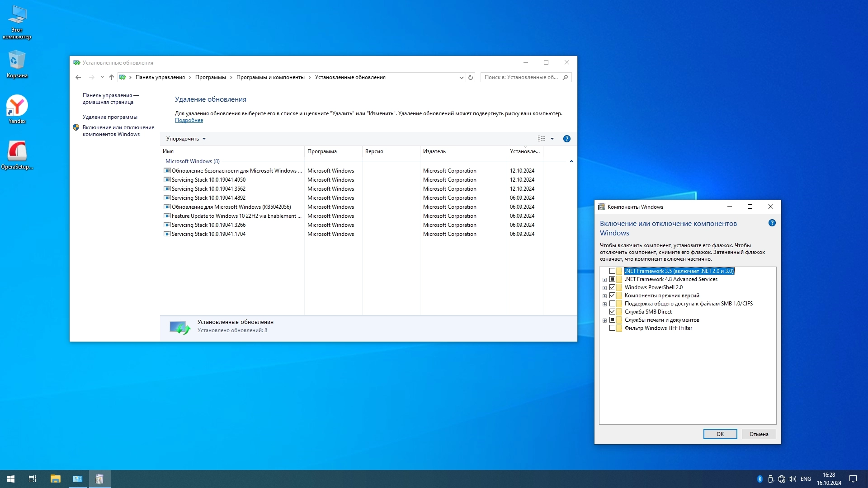Click the refresh button in address bar

click(x=471, y=77)
